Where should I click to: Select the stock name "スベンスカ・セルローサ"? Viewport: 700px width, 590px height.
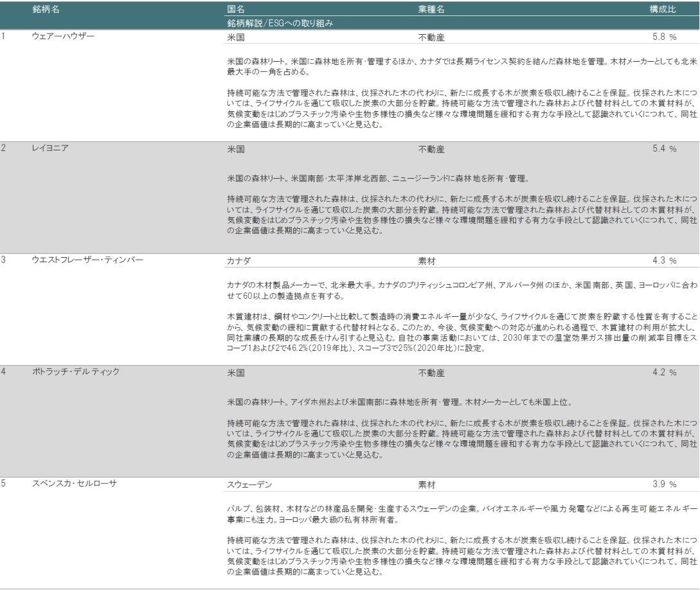coord(74,483)
